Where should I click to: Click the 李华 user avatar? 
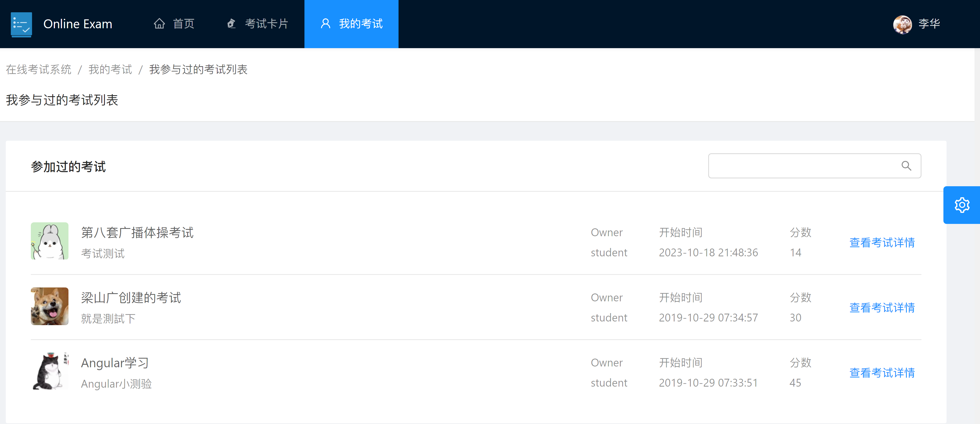click(902, 24)
